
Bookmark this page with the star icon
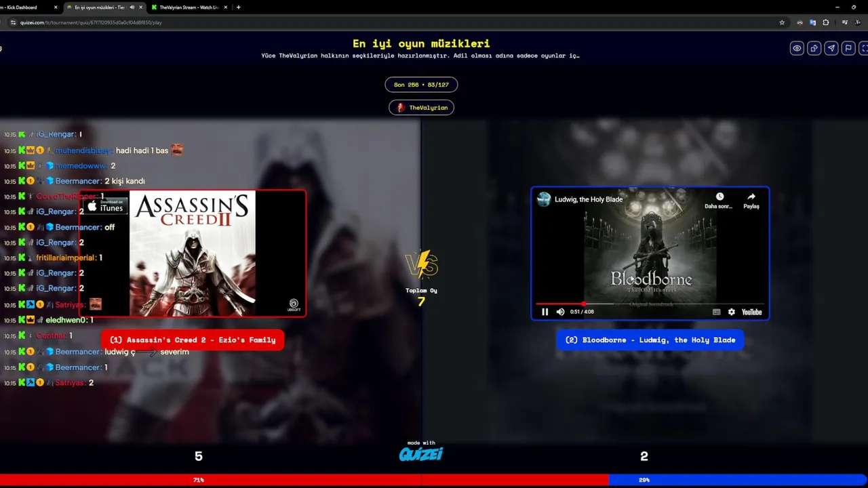point(782,22)
